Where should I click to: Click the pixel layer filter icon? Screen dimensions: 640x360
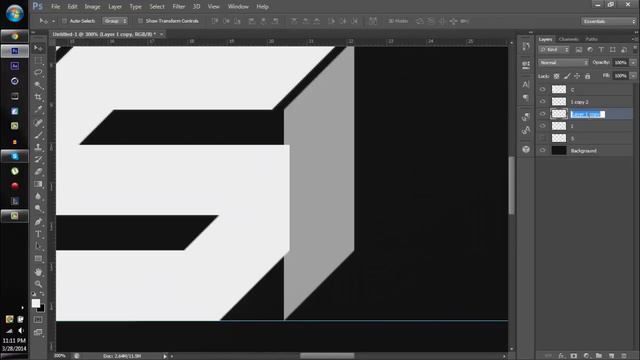[579, 50]
